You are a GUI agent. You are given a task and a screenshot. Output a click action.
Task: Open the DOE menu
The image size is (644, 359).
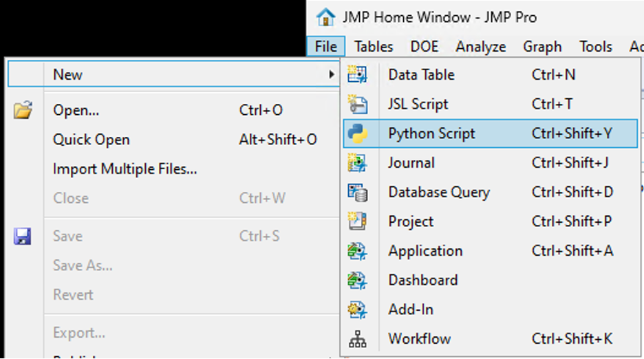pos(425,47)
